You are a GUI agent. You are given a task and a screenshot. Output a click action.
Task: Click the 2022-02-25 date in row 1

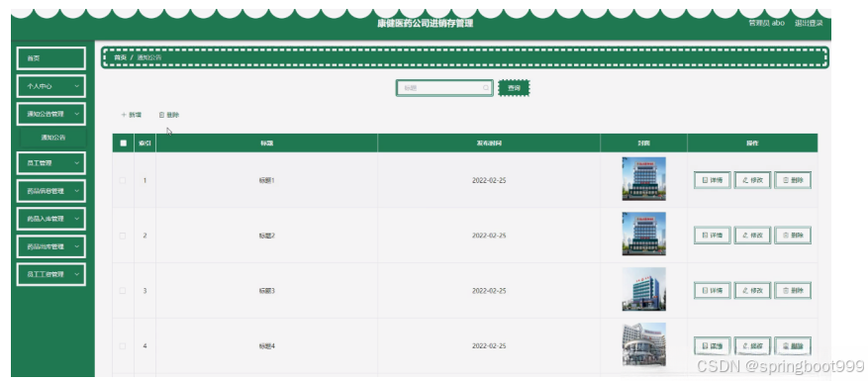point(489,180)
